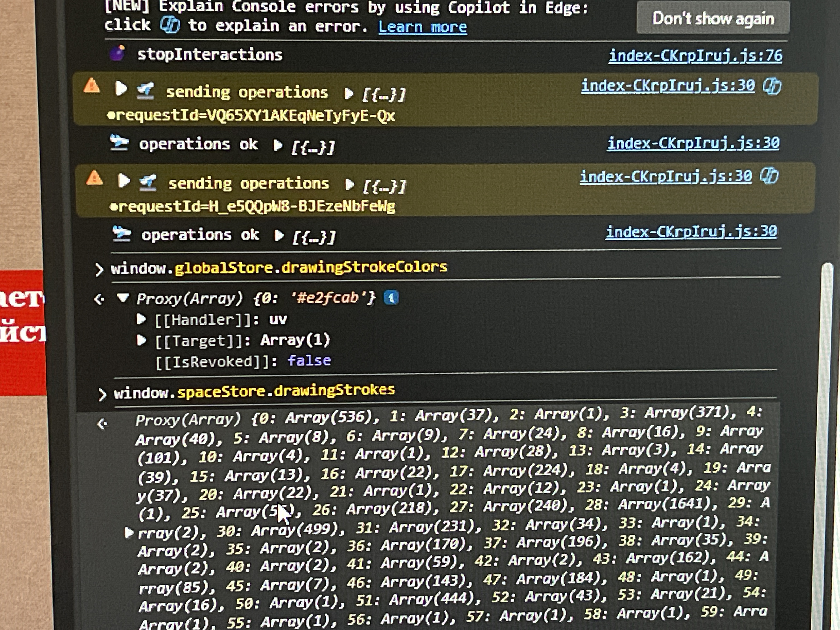Click the plane icon on first operations ok row

click(119, 143)
